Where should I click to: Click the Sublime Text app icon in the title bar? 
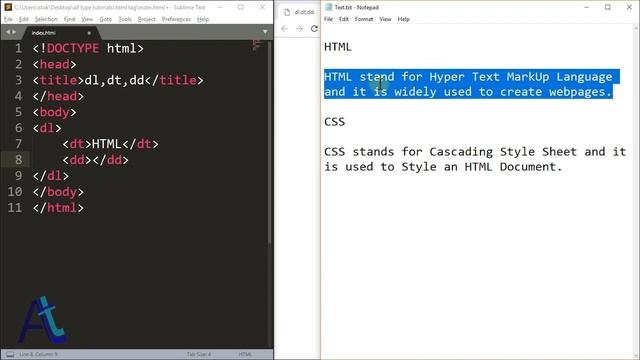click(8, 7)
